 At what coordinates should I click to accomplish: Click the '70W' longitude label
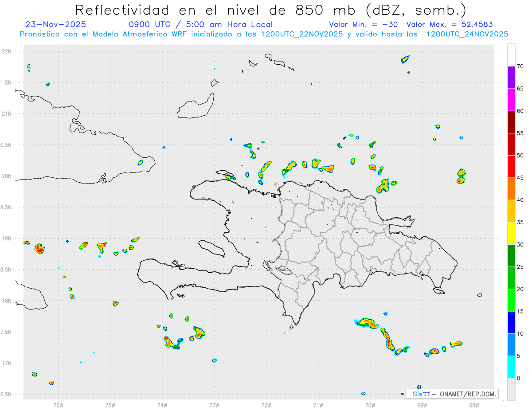(370, 404)
